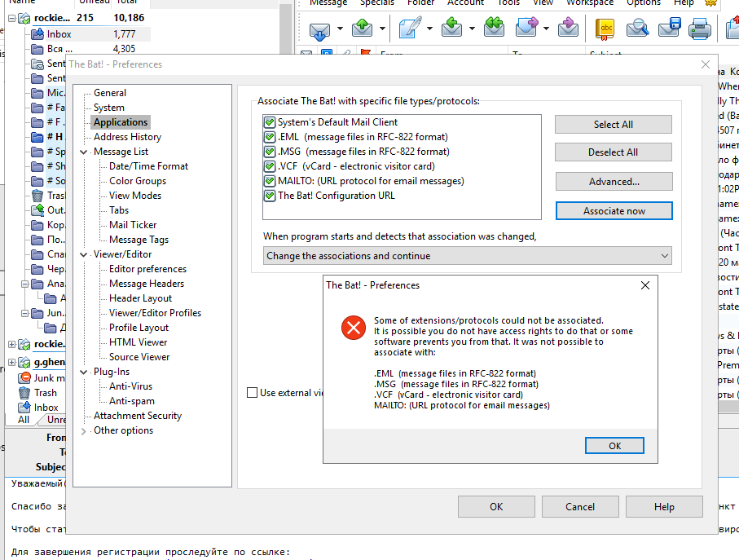The height and width of the screenshot is (560, 739).
Task: Expand the g.ghen account node
Action: [11, 363]
